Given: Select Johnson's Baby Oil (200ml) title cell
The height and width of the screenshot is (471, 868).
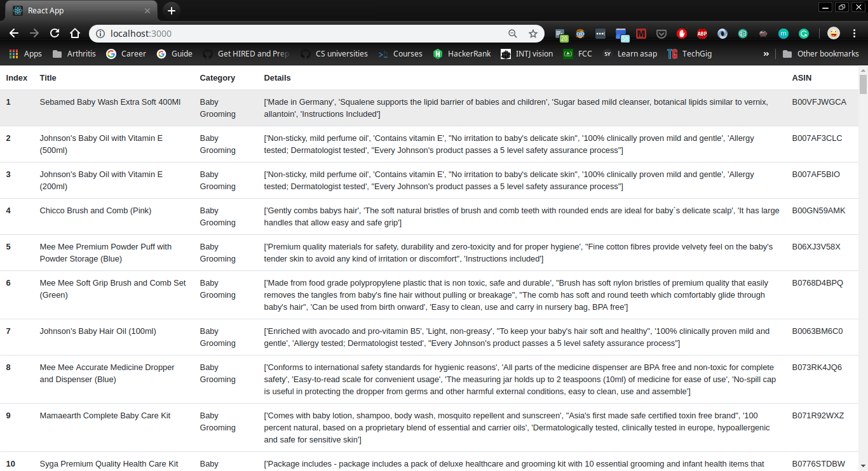Looking at the screenshot, I should tap(101, 180).
